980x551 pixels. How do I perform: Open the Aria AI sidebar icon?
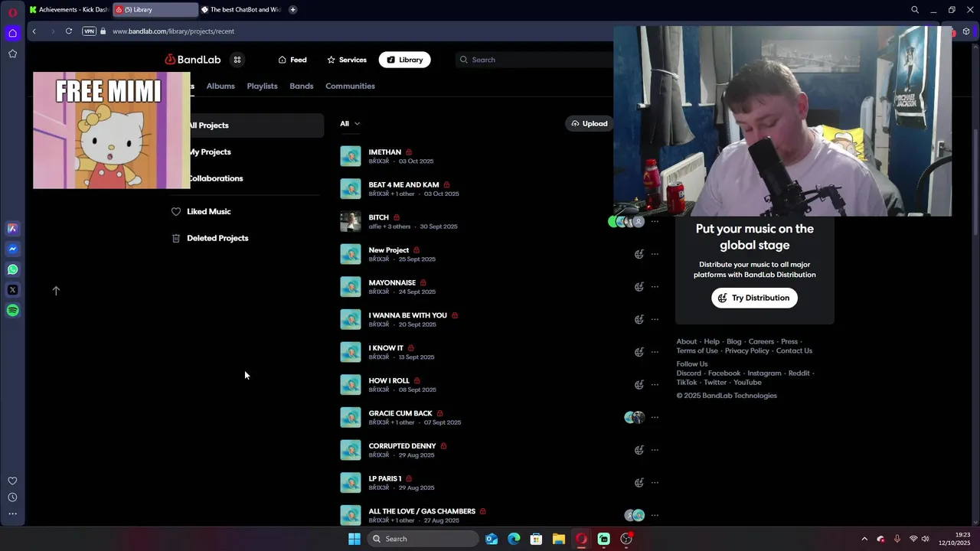tap(12, 228)
